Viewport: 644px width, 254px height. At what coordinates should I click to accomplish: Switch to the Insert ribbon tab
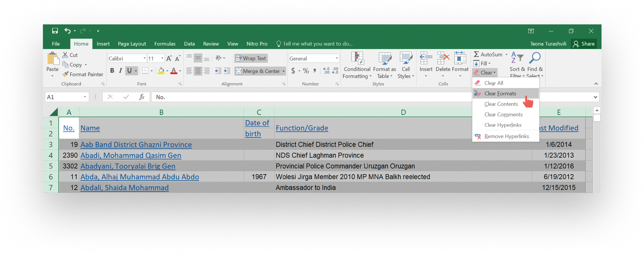tap(103, 44)
